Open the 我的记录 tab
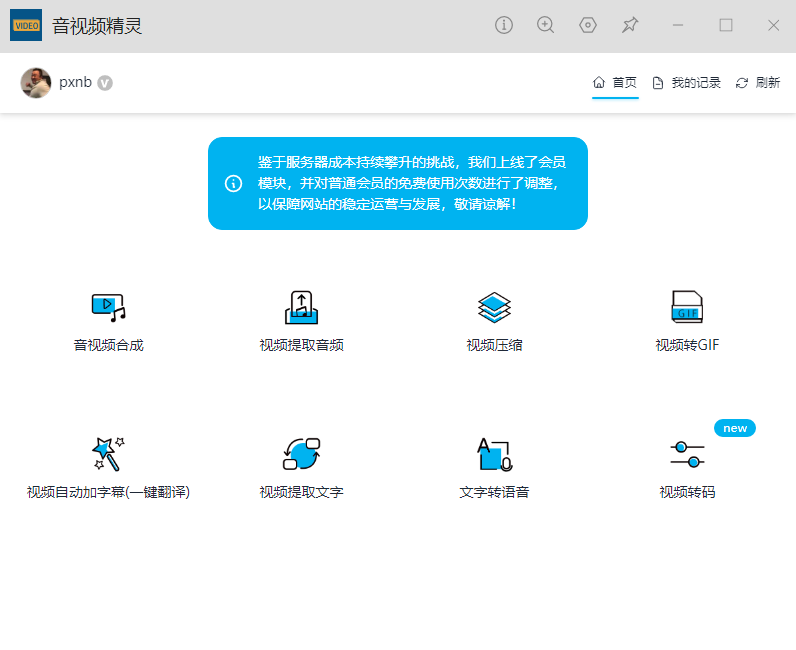The width and height of the screenshot is (796, 650). (686, 83)
